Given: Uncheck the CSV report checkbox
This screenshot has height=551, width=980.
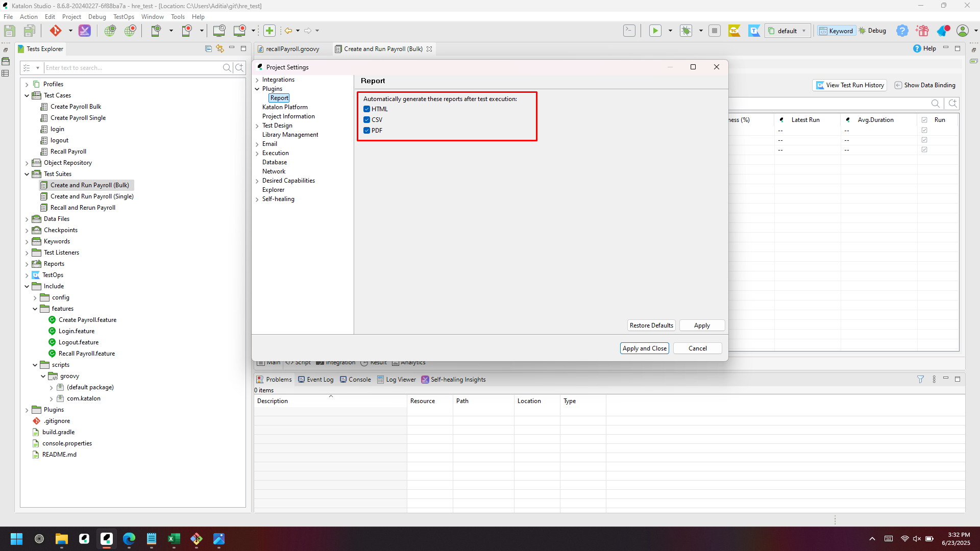Looking at the screenshot, I should click(x=366, y=120).
